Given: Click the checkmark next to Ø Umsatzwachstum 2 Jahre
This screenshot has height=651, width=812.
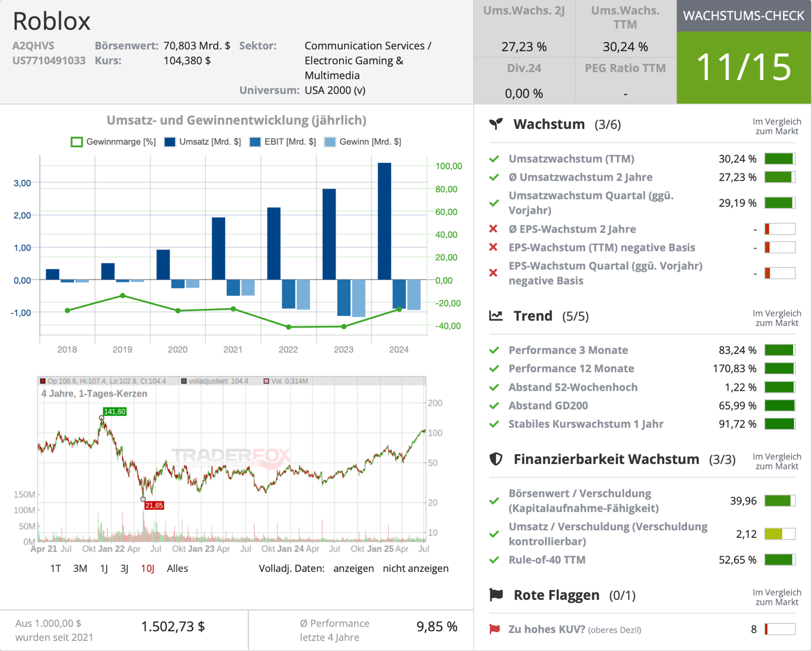Looking at the screenshot, I should point(494,177).
